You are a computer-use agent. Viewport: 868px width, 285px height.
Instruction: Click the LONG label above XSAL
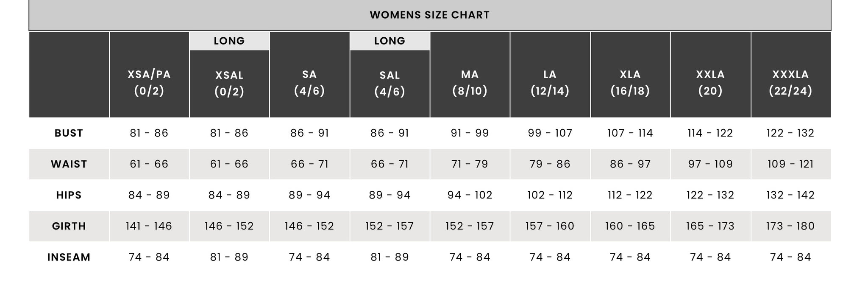(229, 41)
